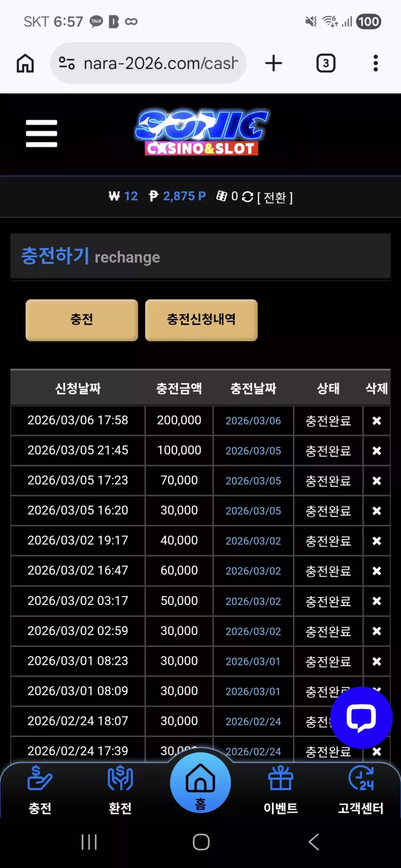Show open tabs counter
401x868 pixels.
(x=326, y=63)
